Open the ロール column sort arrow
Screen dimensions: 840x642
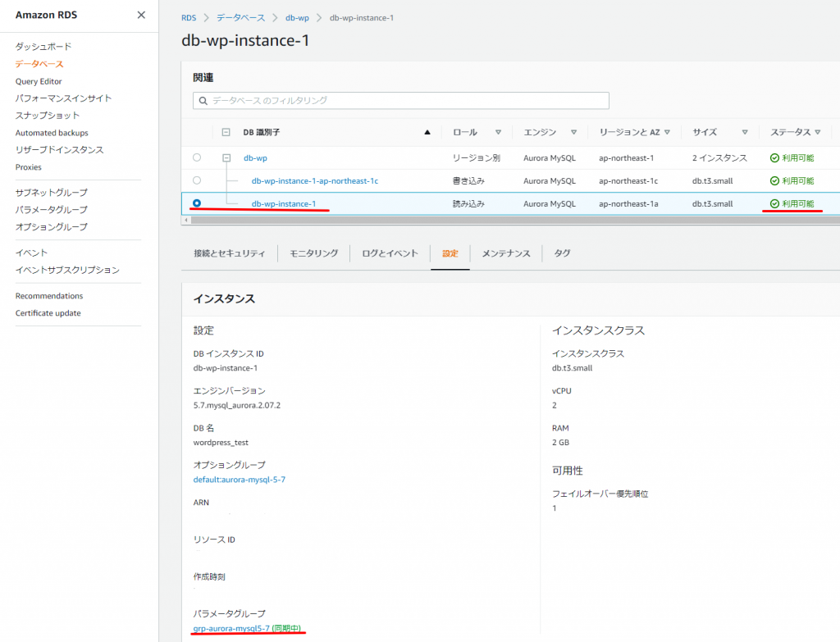[x=498, y=132]
